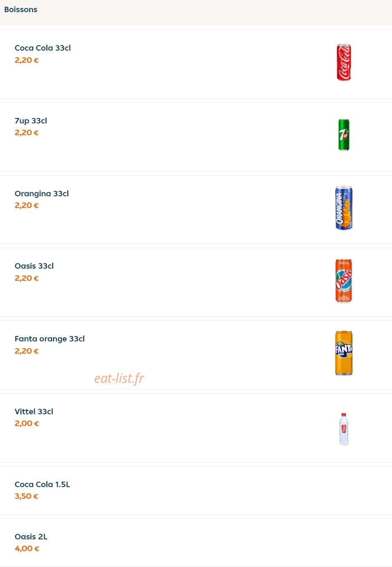Open the eat-list.fr watermark link

[119, 378]
